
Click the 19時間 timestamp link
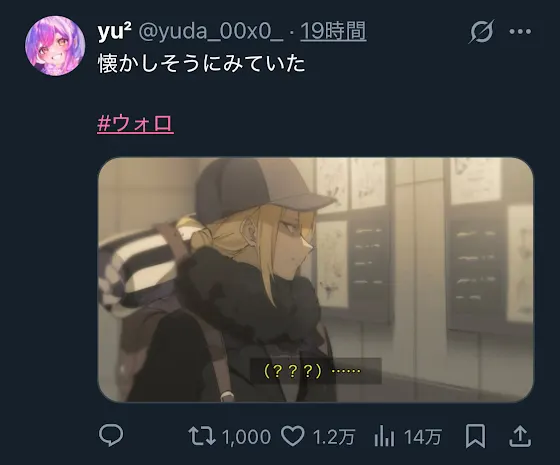pos(333,31)
